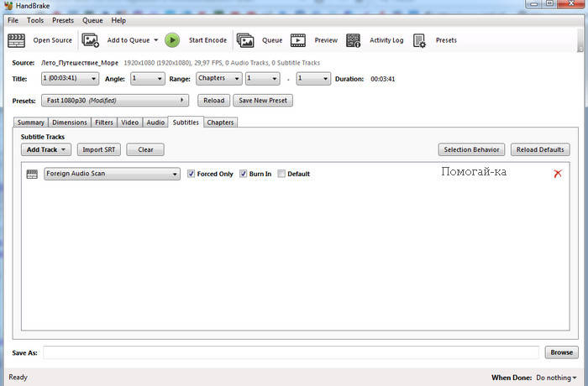Switch to the Summary tab
This screenshot has width=588, height=386.
[31, 123]
